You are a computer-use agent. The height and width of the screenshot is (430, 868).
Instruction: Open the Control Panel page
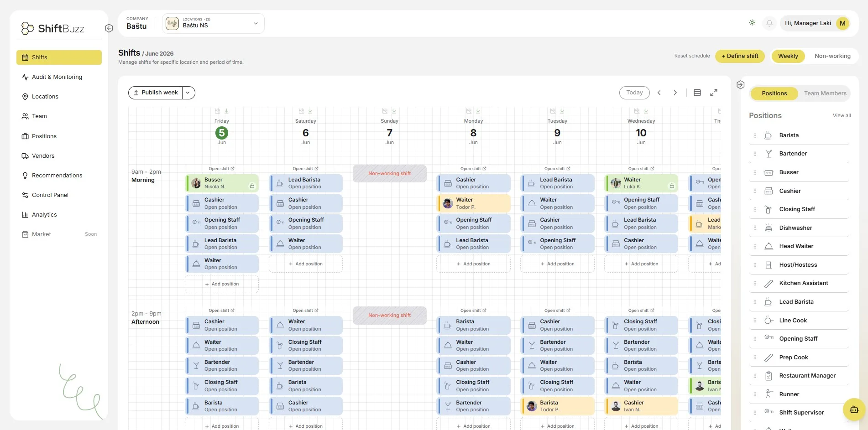[x=59, y=195]
